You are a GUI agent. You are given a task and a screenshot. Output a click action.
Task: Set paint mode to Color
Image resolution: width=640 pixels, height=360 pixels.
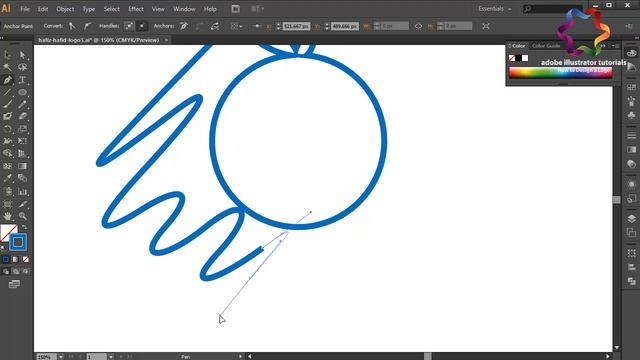click(x=6, y=259)
